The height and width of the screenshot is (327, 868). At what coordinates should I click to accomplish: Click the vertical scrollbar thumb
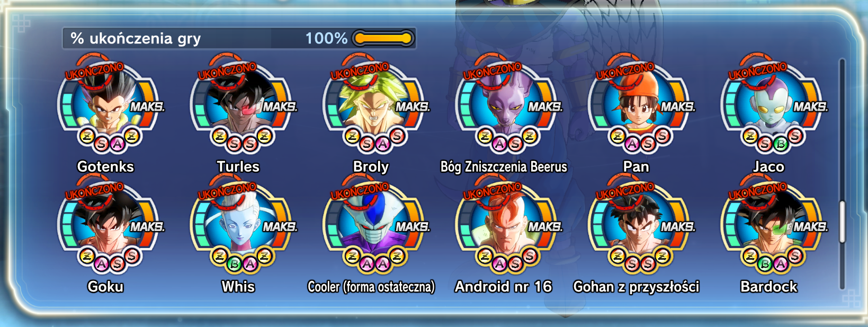point(842,222)
